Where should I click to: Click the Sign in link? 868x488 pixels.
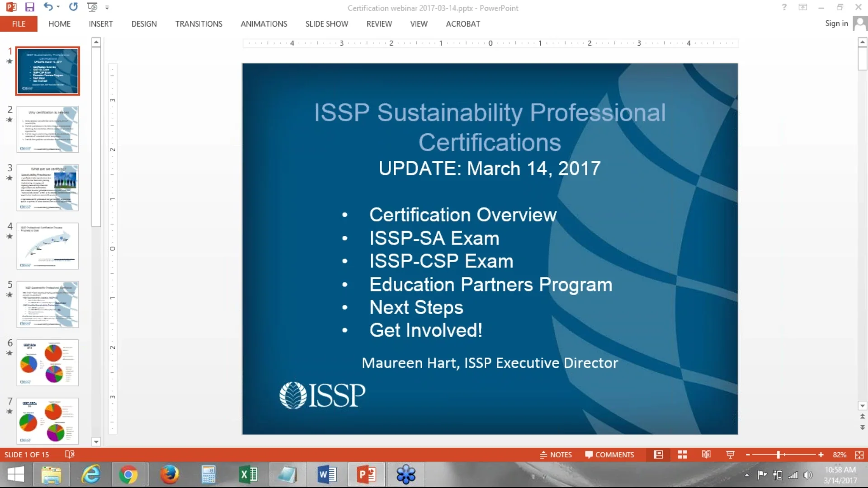[x=835, y=23]
